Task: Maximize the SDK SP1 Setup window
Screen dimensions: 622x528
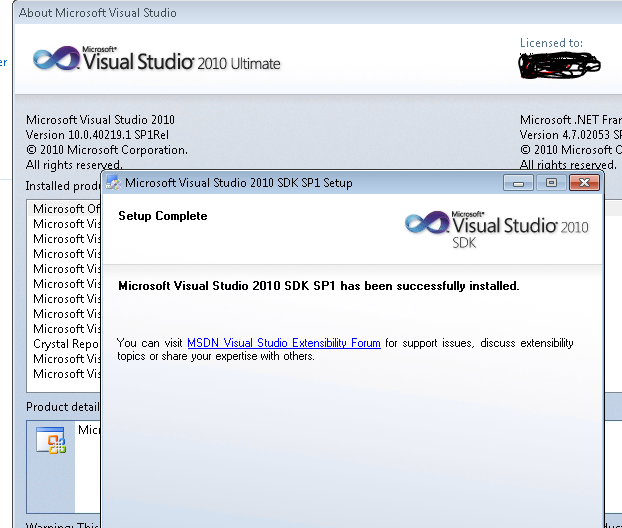Action: 550,183
